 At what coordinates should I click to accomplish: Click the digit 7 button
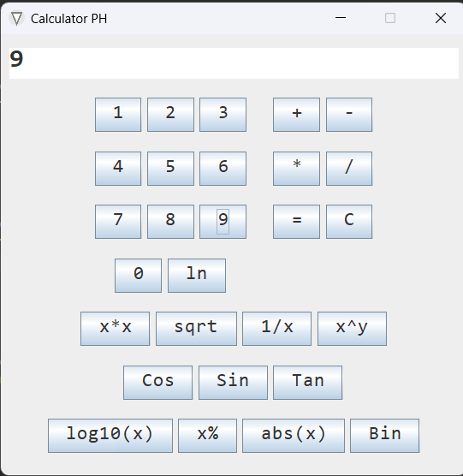coord(118,222)
